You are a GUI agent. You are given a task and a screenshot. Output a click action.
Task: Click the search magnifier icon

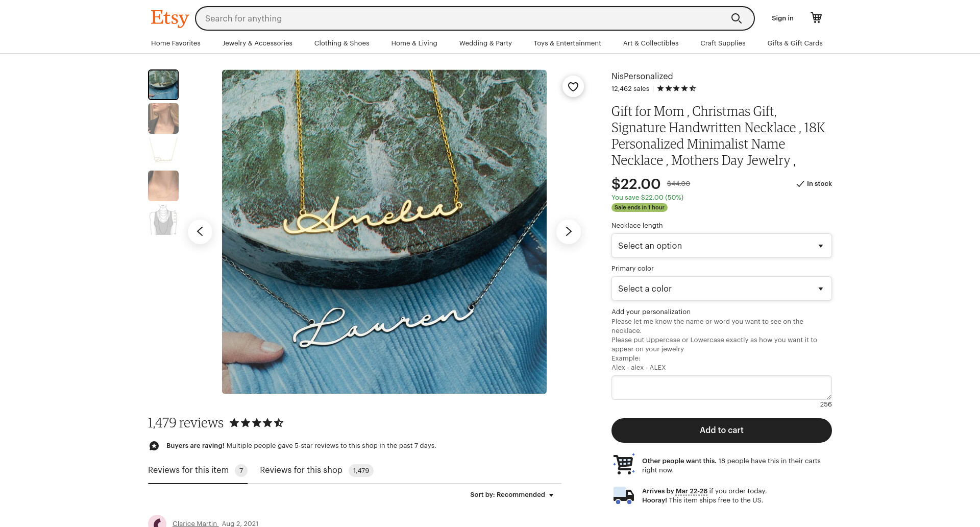click(736, 18)
